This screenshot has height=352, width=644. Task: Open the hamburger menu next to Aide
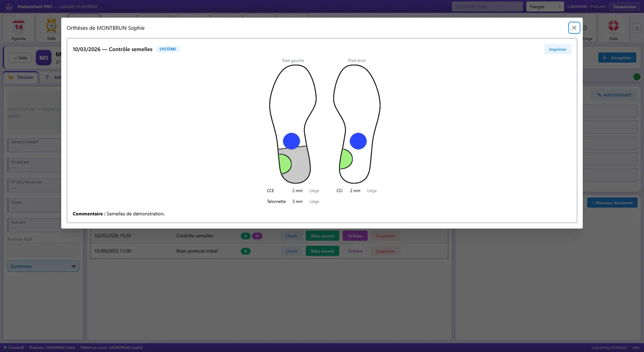[x=637, y=28]
